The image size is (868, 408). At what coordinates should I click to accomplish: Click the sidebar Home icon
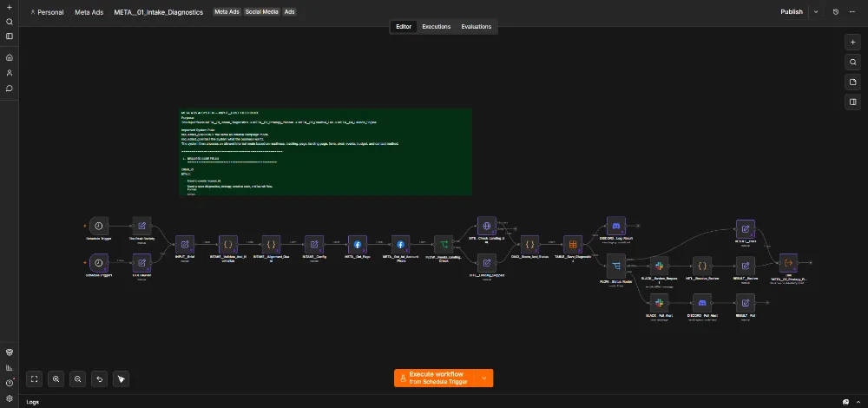tap(10, 57)
